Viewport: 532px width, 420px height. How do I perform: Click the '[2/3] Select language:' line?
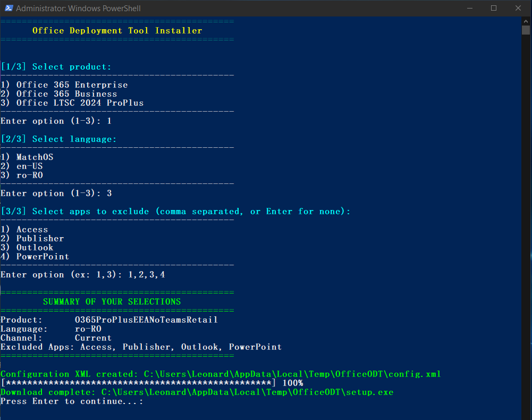[58, 139]
